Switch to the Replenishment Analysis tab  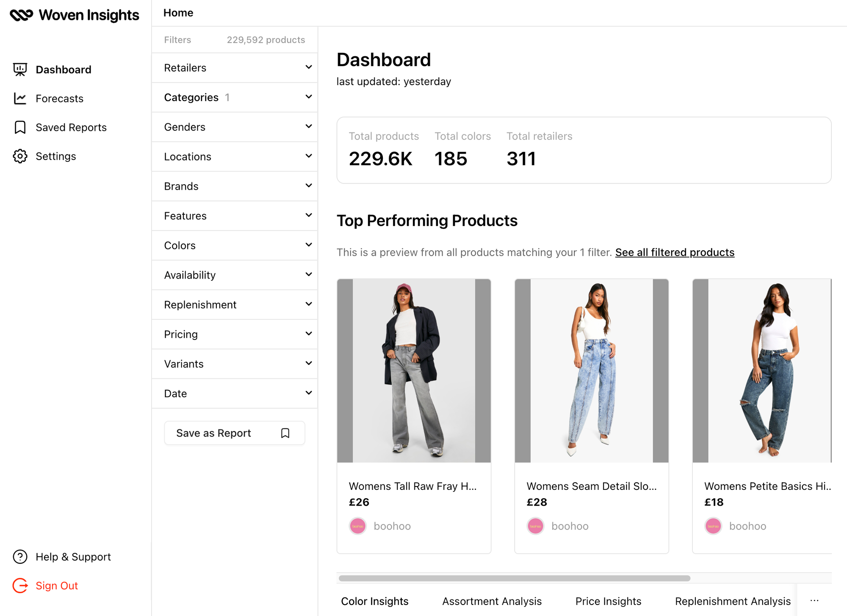click(x=733, y=601)
